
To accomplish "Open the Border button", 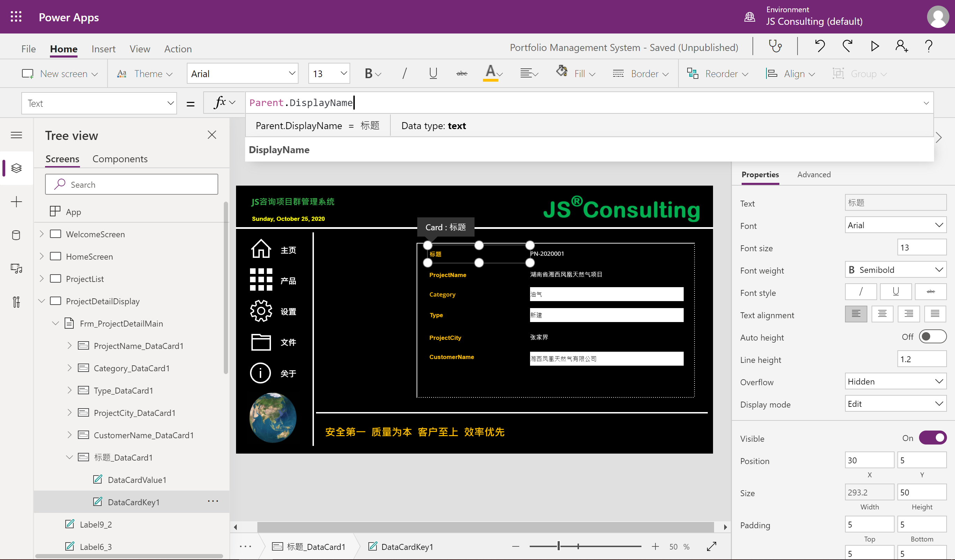I will pyautogui.click(x=640, y=74).
